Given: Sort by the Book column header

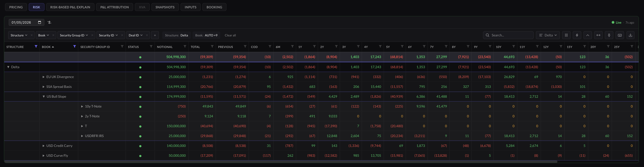Looking at the screenshot, I should click(48, 47).
